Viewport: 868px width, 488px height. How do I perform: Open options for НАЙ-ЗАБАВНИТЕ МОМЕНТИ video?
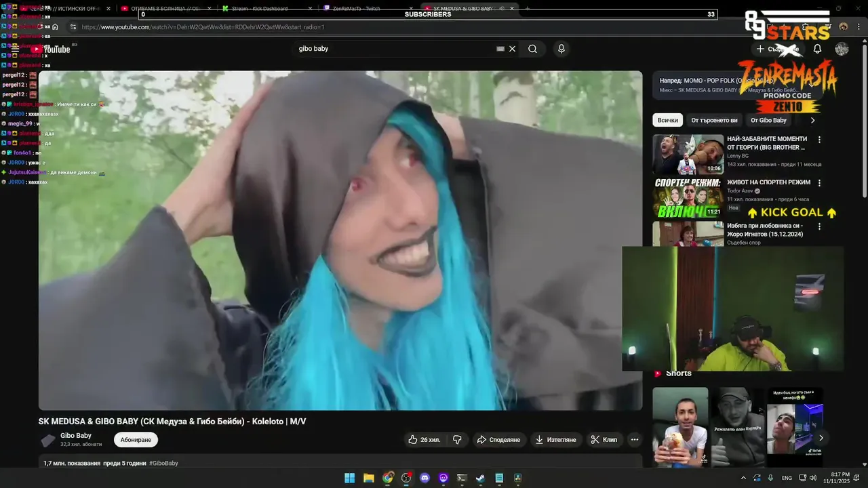[x=819, y=140]
